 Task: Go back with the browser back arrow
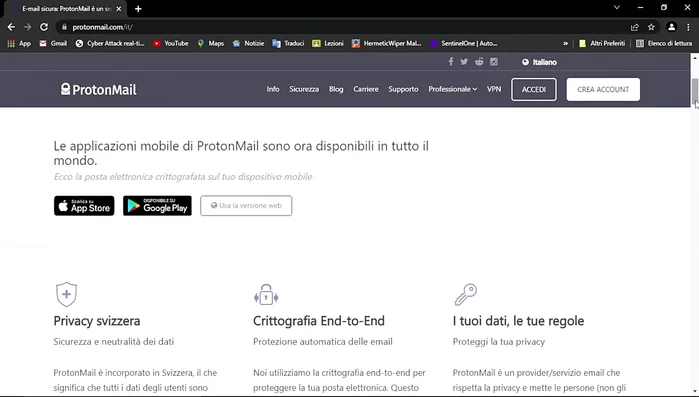pyautogui.click(x=11, y=27)
